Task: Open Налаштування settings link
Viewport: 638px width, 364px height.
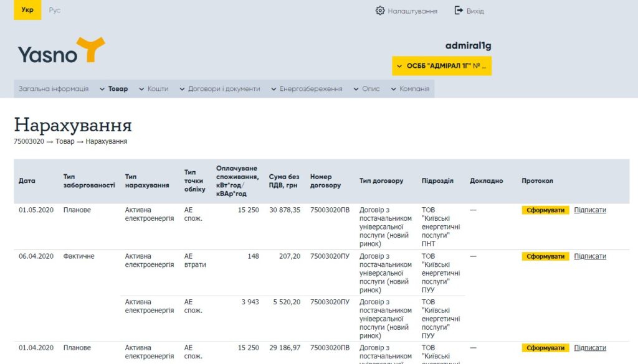Action: [x=412, y=11]
